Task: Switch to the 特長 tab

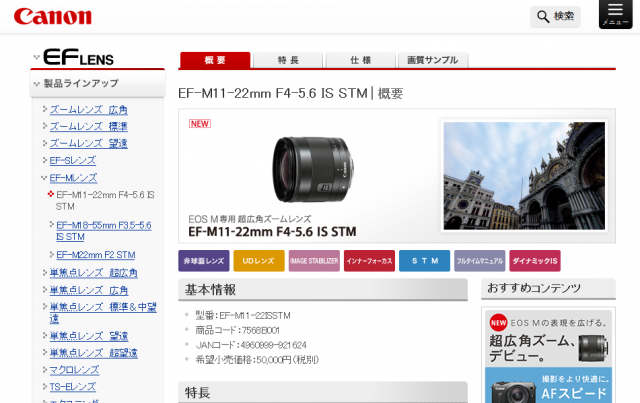Action: coord(288,60)
